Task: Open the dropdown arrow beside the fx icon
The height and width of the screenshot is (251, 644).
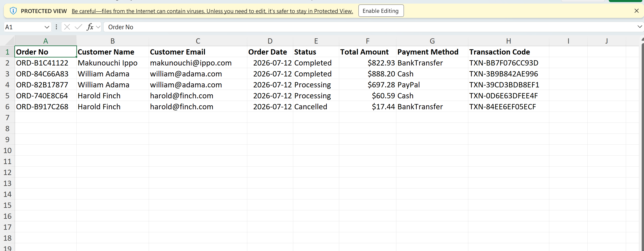Action: (98, 27)
